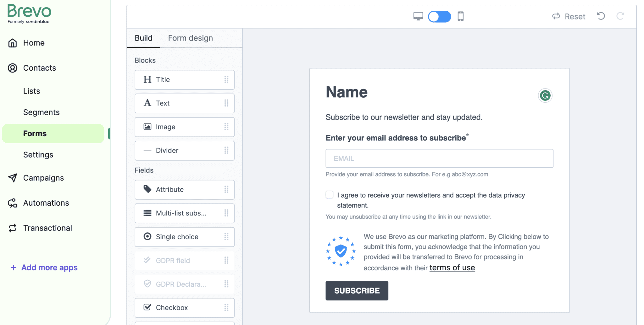The image size is (644, 325).
Task: Click the Campaigns paper plane icon
Action: click(13, 178)
